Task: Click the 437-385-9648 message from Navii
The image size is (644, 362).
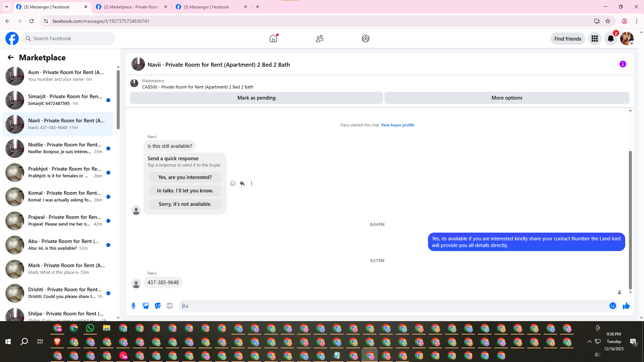Action: (x=163, y=283)
